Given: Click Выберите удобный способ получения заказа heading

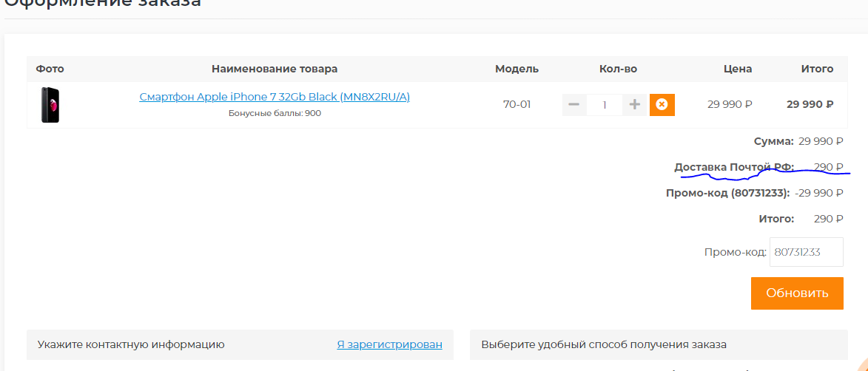Looking at the screenshot, I should pyautogui.click(x=604, y=344).
